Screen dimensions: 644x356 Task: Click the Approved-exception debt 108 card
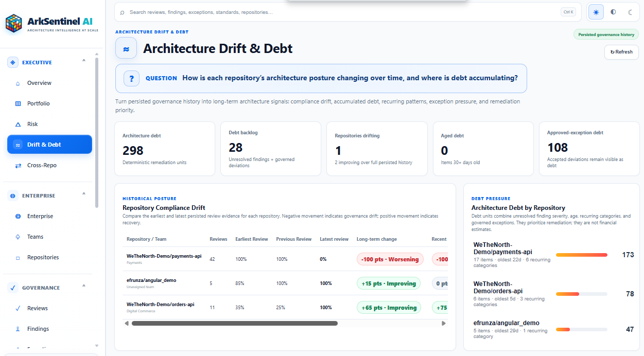point(589,149)
